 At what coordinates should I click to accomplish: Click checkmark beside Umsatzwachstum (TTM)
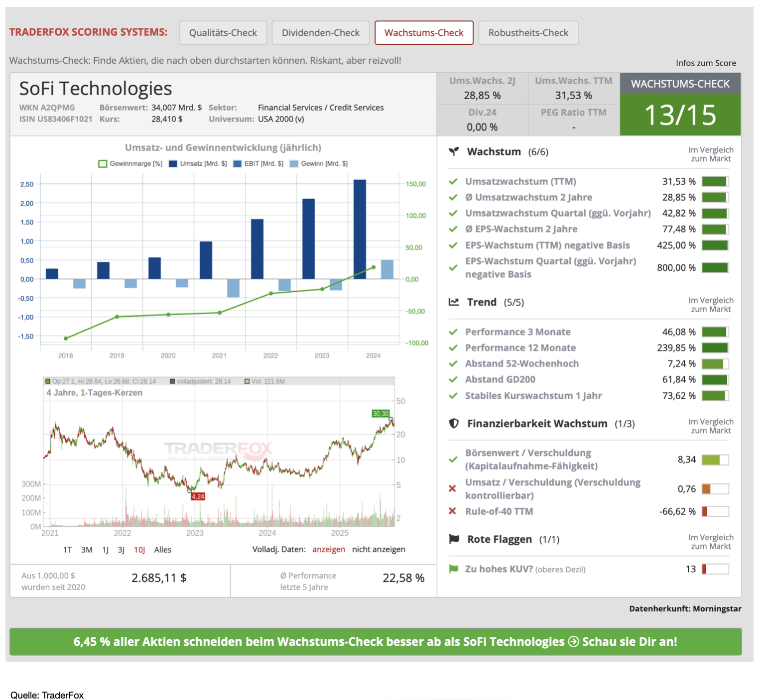pos(453,181)
